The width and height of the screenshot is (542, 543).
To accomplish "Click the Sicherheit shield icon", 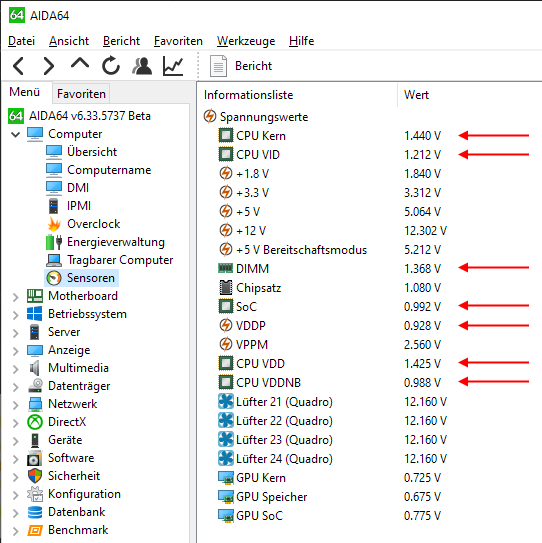I will 35,476.
